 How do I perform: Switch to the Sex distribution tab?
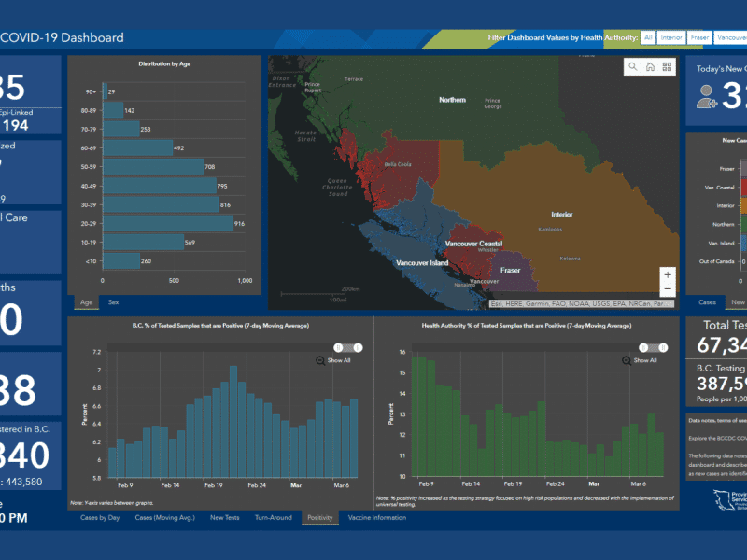(x=114, y=302)
